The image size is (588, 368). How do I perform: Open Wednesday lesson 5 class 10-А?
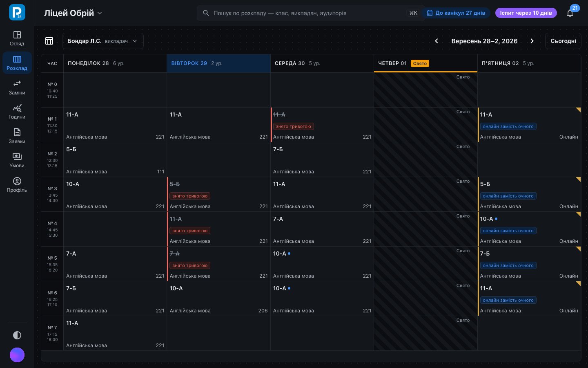(322, 264)
